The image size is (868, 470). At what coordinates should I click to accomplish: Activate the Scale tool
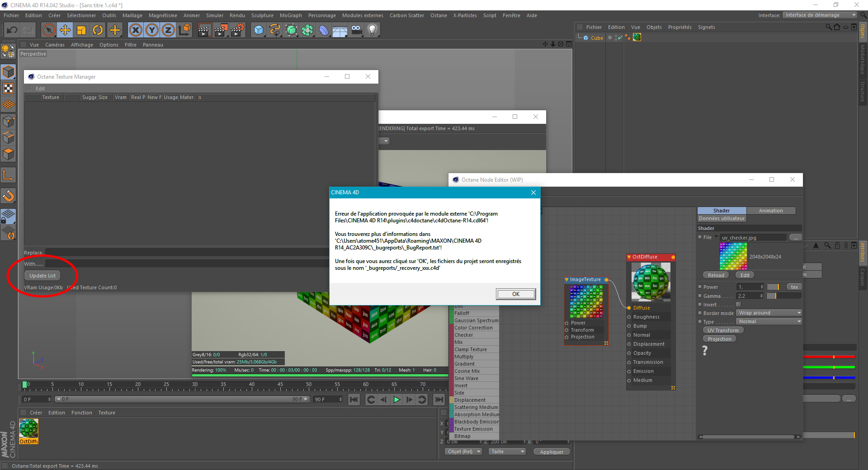(81, 30)
